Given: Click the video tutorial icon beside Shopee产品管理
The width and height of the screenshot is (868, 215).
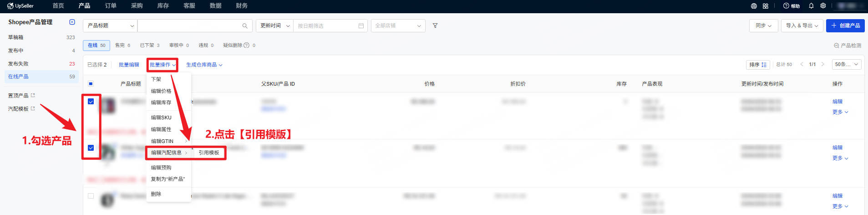Looking at the screenshot, I should [x=72, y=22].
